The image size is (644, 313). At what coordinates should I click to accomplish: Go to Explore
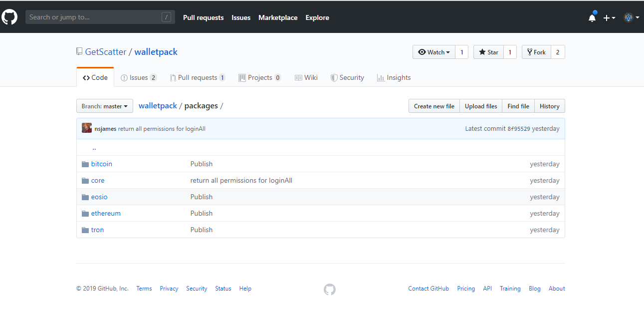coord(317,17)
